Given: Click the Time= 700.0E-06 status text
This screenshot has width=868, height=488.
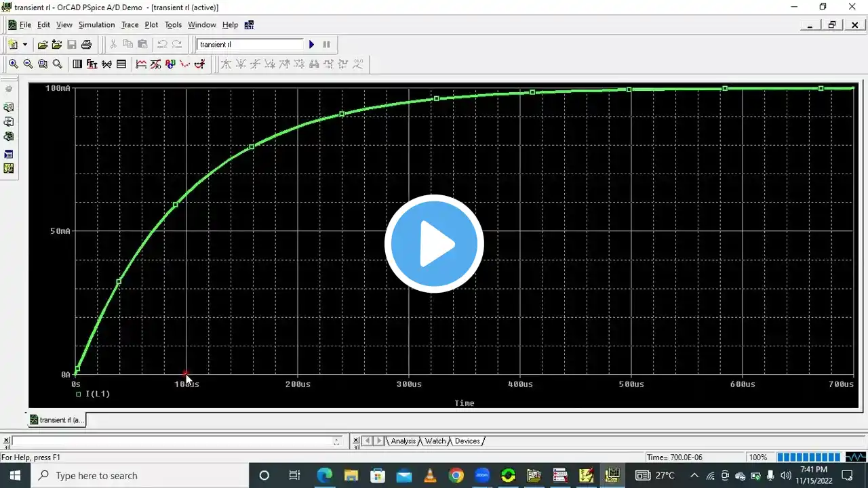Looking at the screenshot, I should 675,457.
